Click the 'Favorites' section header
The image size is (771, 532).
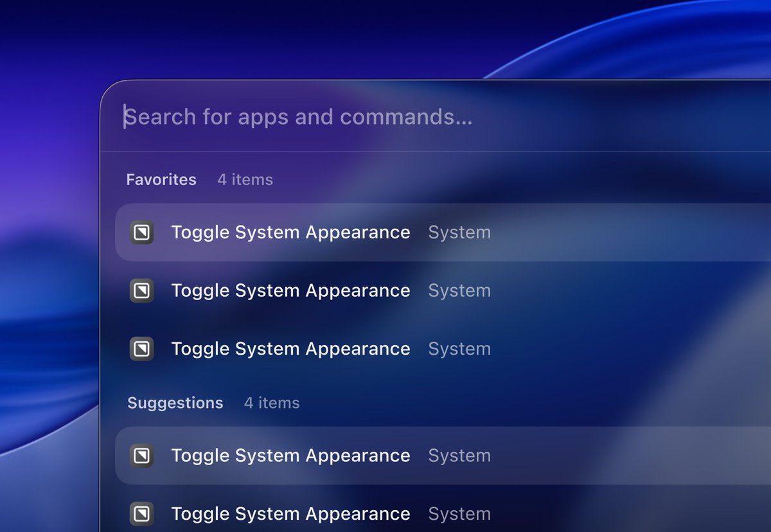[x=161, y=180]
